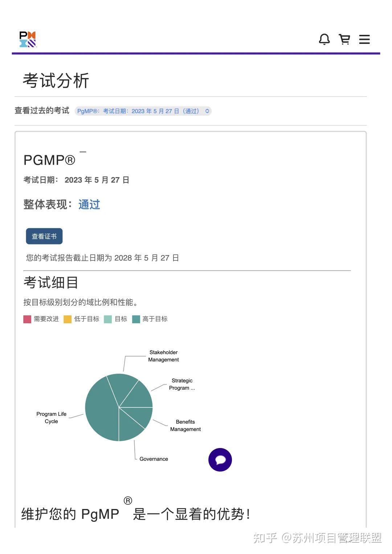Click the 通过 performance link
The height and width of the screenshot is (554, 392).
pyautogui.click(x=88, y=205)
